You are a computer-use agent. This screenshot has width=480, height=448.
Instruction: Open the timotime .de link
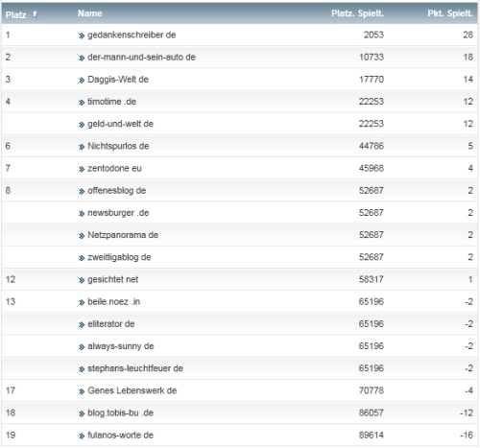click(111, 102)
